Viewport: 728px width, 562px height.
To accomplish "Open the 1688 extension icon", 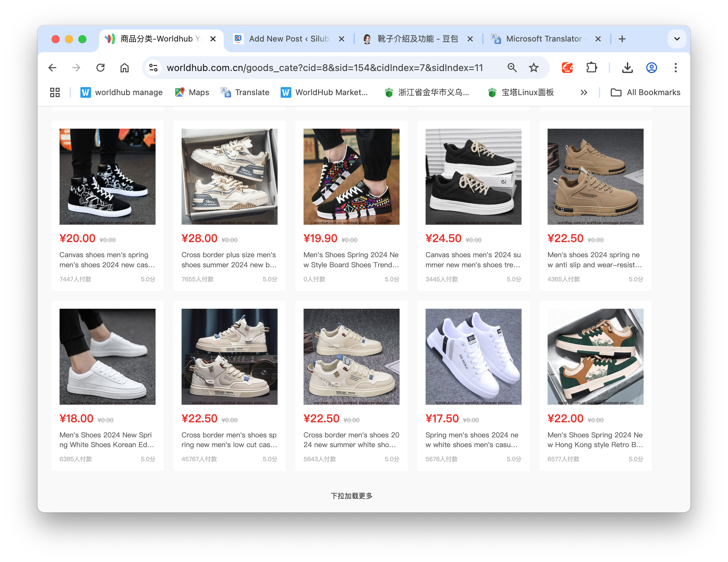I will [x=567, y=68].
